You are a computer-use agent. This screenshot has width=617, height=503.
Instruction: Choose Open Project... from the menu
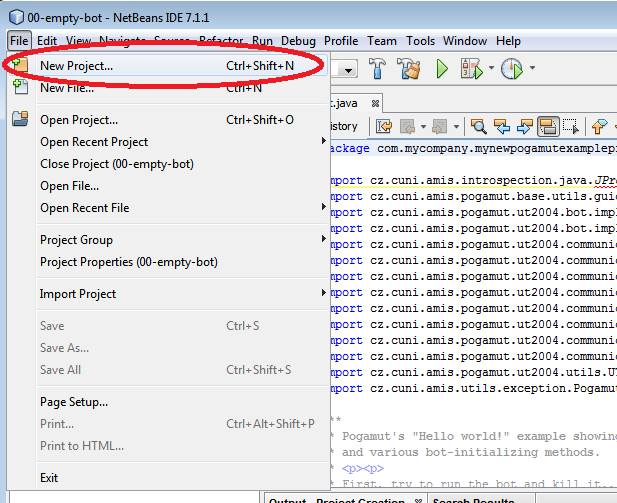[x=167, y=120]
